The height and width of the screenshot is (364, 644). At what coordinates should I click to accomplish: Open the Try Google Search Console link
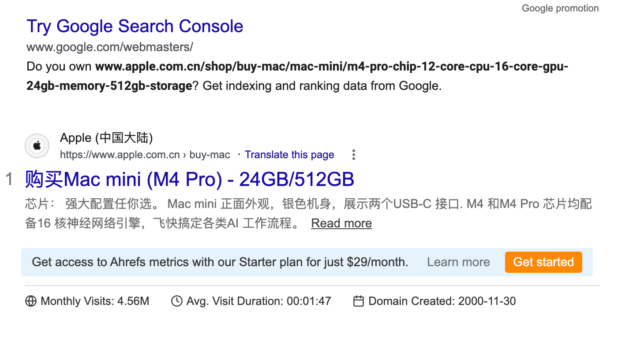pos(135,26)
